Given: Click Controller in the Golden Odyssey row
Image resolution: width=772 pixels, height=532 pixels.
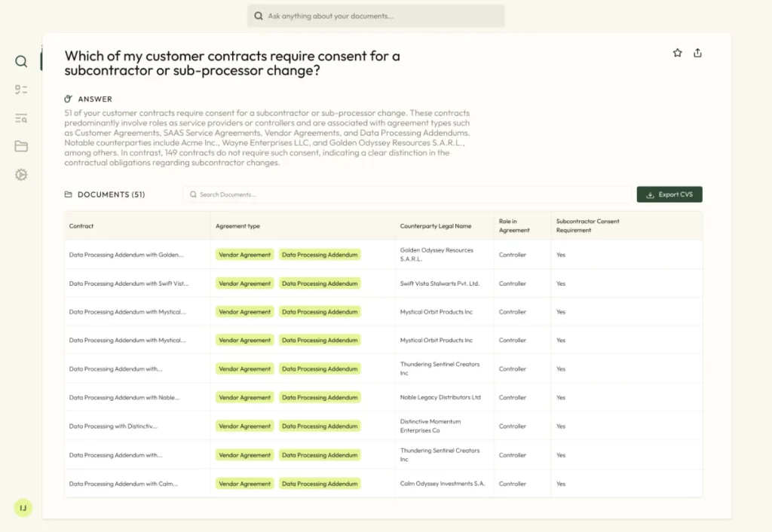Looking at the screenshot, I should (513, 255).
